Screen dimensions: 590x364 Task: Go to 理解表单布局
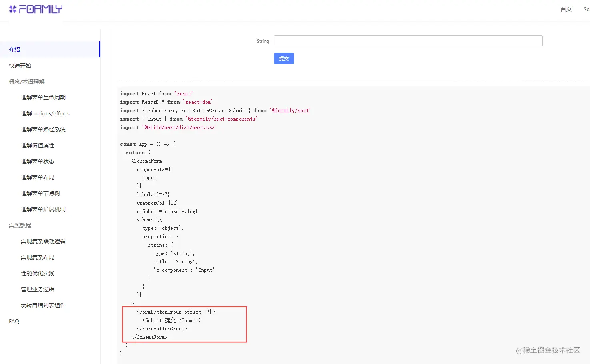(38, 177)
